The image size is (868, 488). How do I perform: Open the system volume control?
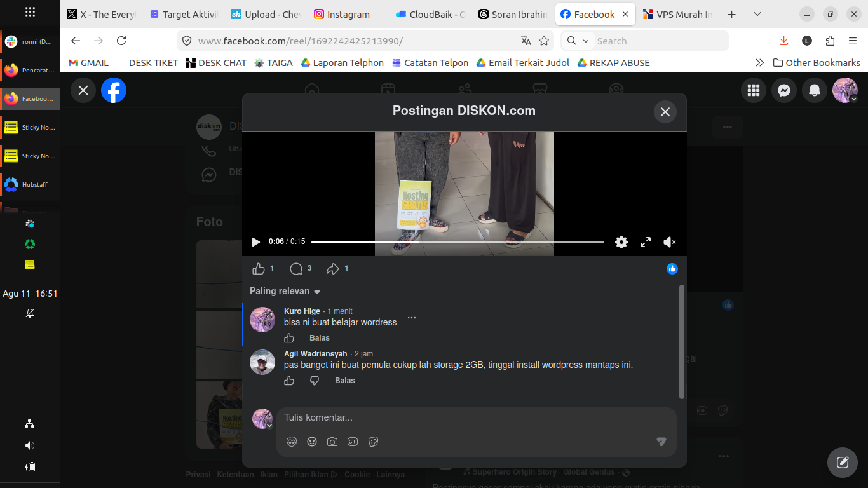(30, 445)
